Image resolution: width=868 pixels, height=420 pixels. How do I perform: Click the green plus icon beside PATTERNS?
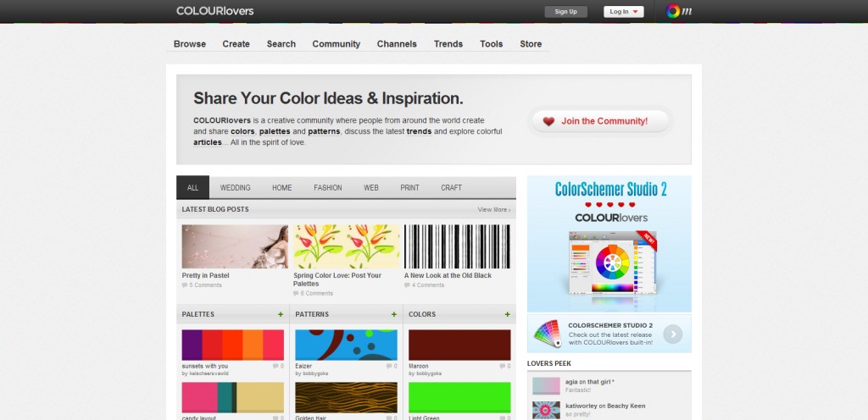[394, 314]
